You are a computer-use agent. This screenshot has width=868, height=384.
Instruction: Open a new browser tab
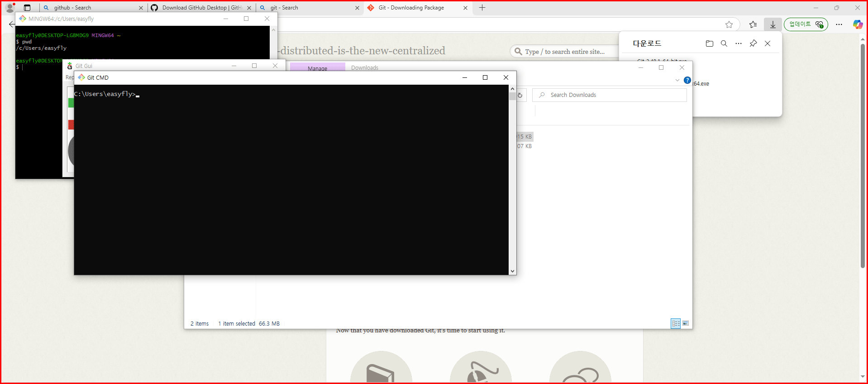click(482, 8)
